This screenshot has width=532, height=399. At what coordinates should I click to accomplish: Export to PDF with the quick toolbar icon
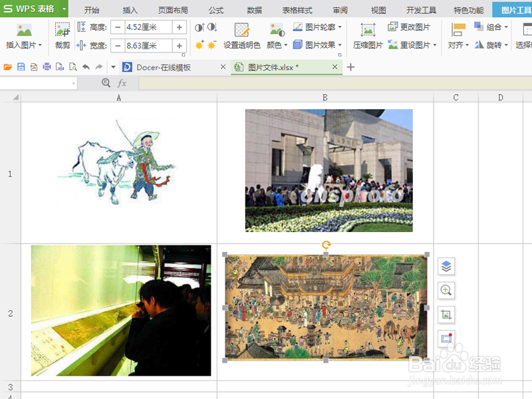click(x=34, y=67)
